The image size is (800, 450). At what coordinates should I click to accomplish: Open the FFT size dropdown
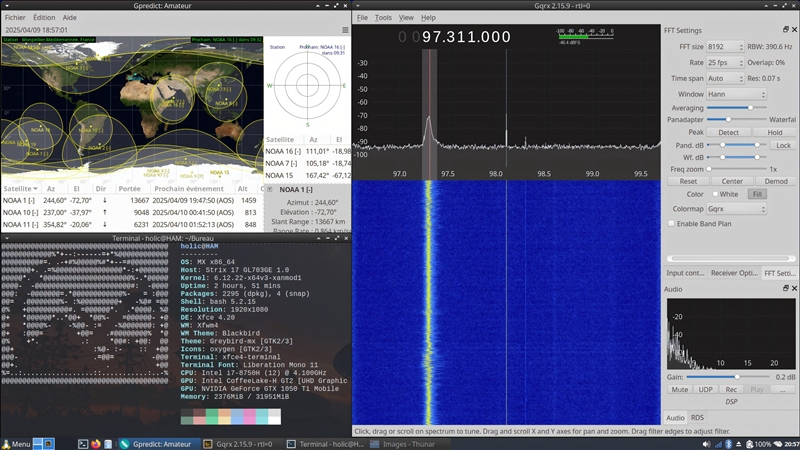(725, 47)
